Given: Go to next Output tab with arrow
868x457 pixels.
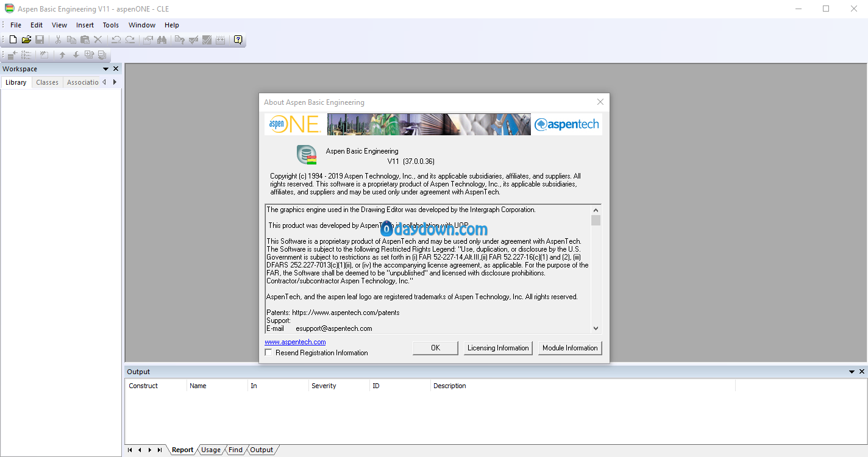Looking at the screenshot, I should point(149,450).
